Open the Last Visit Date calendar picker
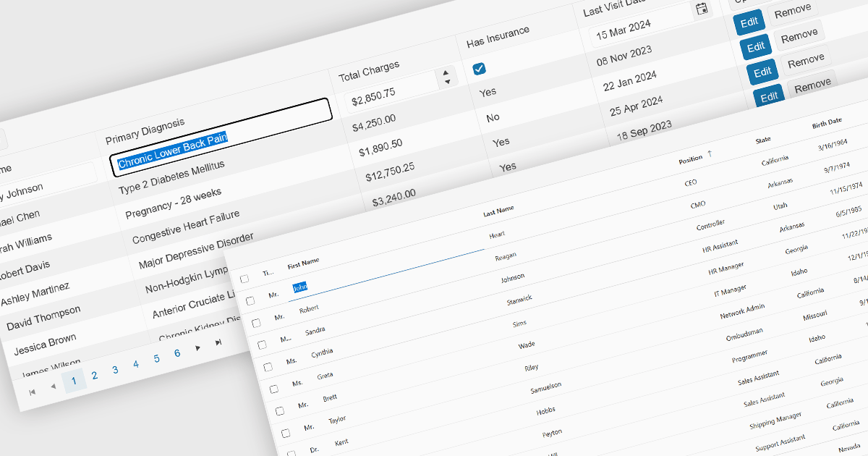Screen dimensions: 868x456 pos(701,9)
